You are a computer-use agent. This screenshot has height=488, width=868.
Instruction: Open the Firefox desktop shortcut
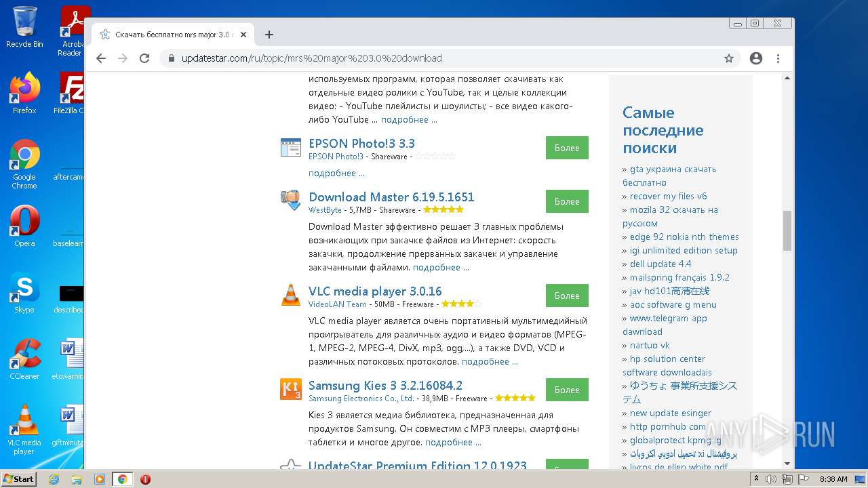24,94
